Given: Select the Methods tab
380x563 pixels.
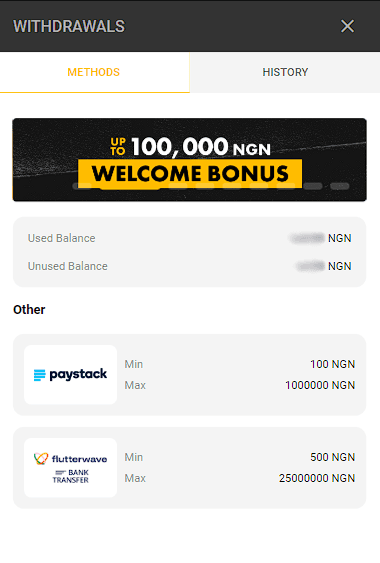Looking at the screenshot, I should click(94, 72).
